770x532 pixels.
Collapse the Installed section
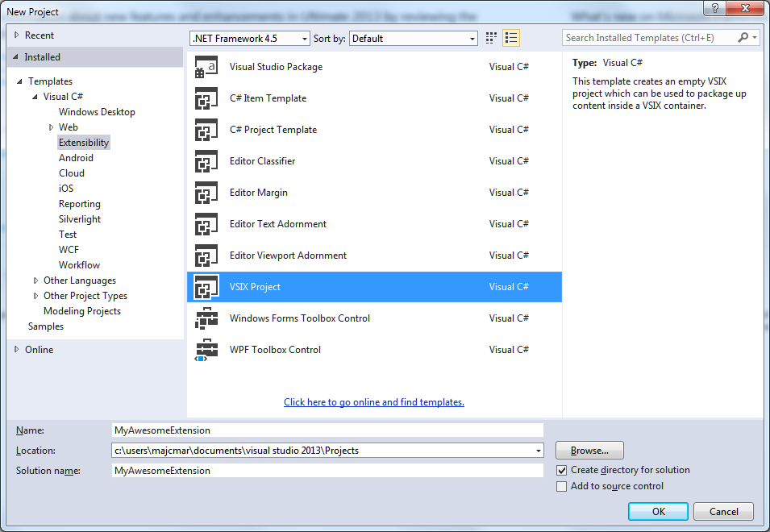(15, 57)
